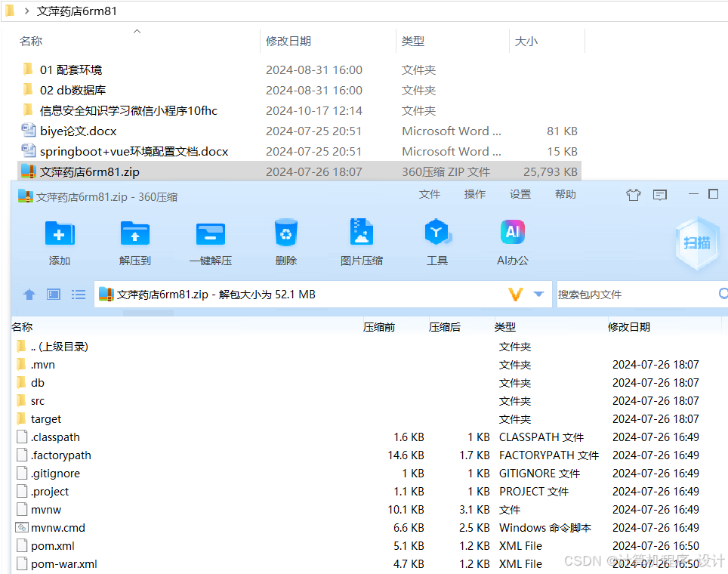
Task: Click the shirt-shaped theme skin icon
Action: pyautogui.click(x=633, y=194)
